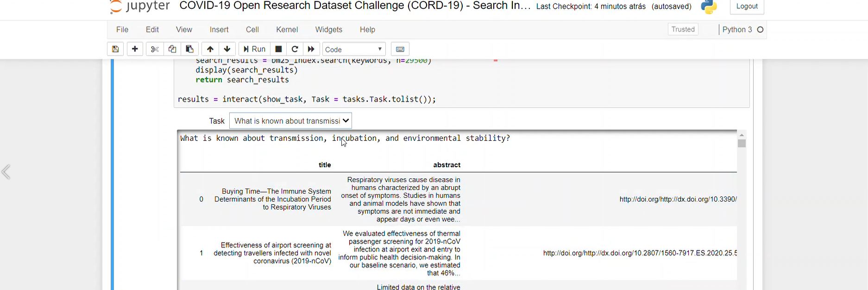Click the Logout button
The image size is (868, 290).
coord(747,6)
